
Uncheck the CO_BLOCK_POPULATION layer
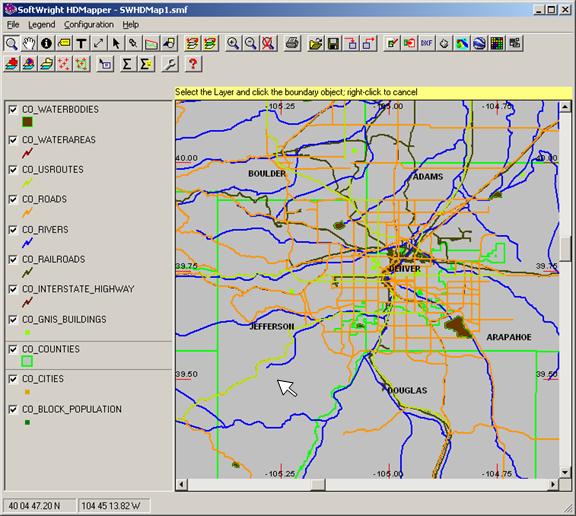click(x=13, y=409)
